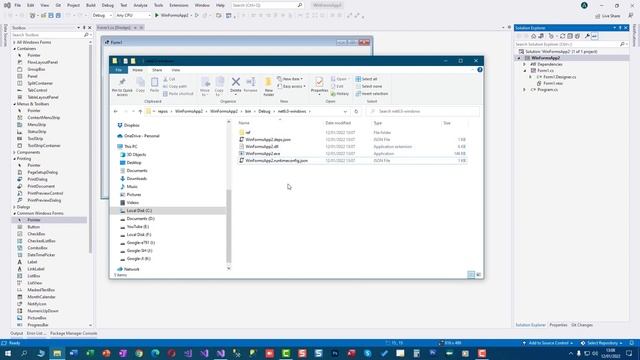
Task: Open Windows taskbar search
Action: [24, 353]
